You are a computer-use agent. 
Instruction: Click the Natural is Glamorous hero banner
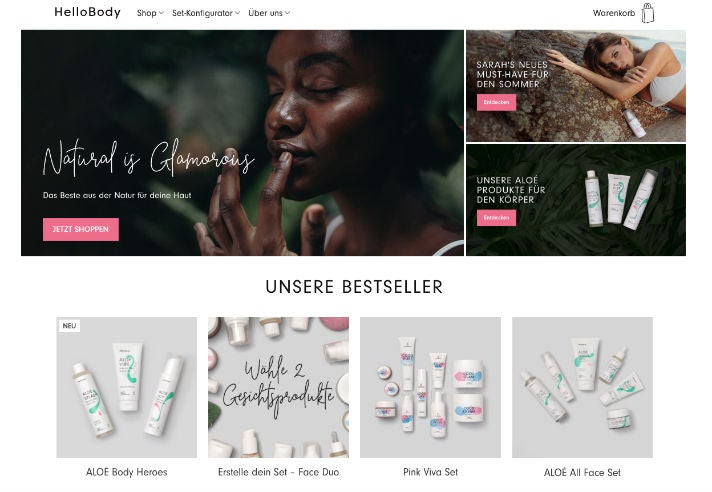tap(242, 143)
